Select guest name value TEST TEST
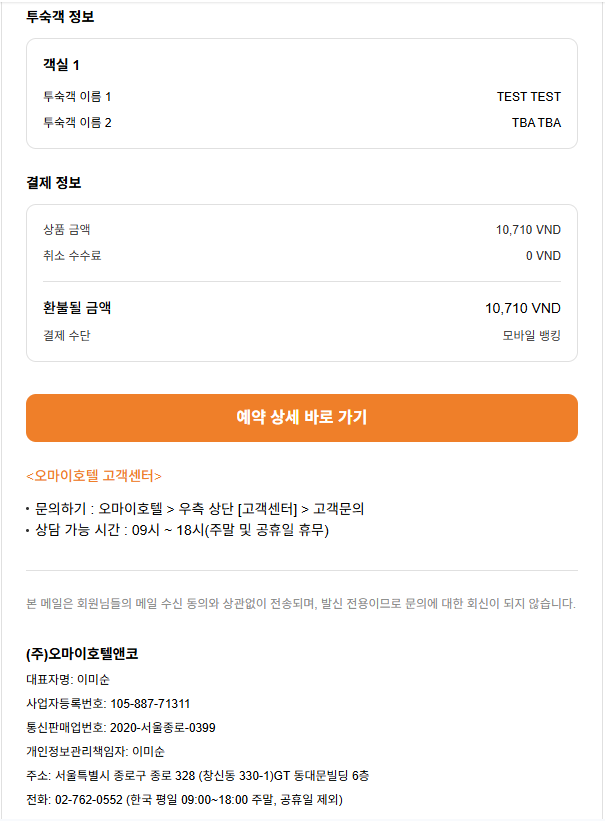605x821 pixels. coord(528,97)
